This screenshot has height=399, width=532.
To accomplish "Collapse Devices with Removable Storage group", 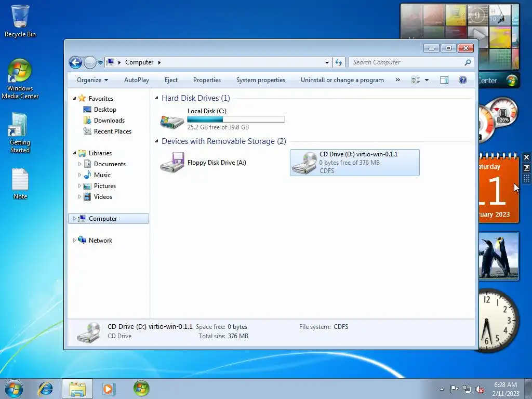I will (156, 141).
